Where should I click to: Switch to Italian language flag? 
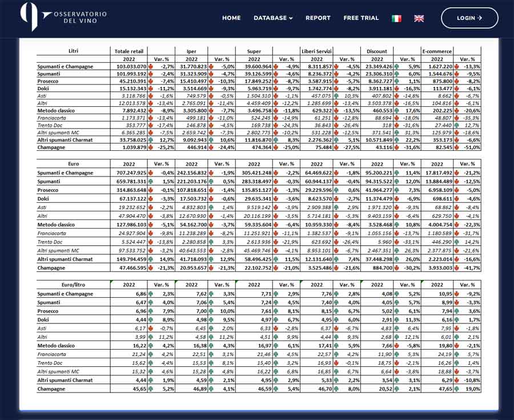click(396, 18)
